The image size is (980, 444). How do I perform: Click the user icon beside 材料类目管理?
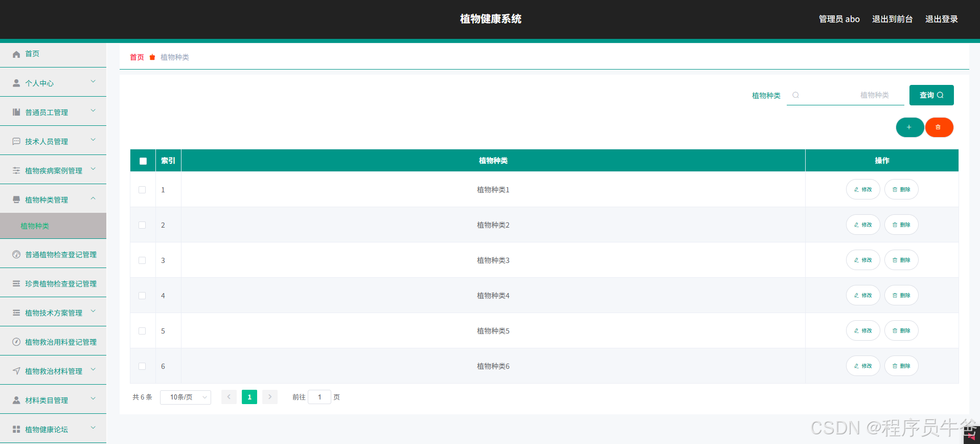(x=16, y=400)
